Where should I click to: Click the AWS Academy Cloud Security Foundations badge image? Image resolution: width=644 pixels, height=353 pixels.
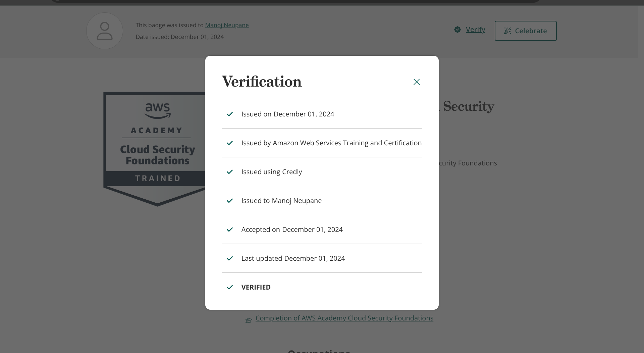pos(155,149)
